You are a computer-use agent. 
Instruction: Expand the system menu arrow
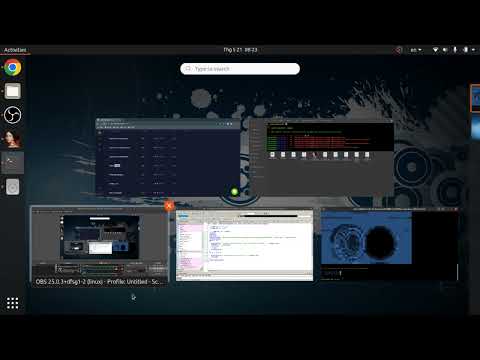tap(473, 50)
